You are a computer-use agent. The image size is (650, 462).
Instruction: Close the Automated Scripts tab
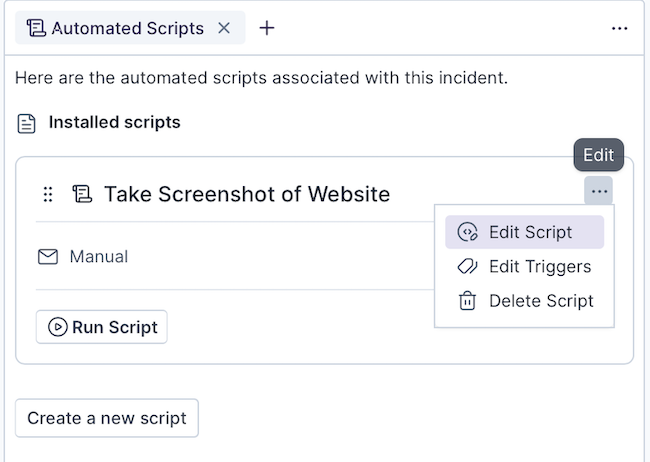224,28
